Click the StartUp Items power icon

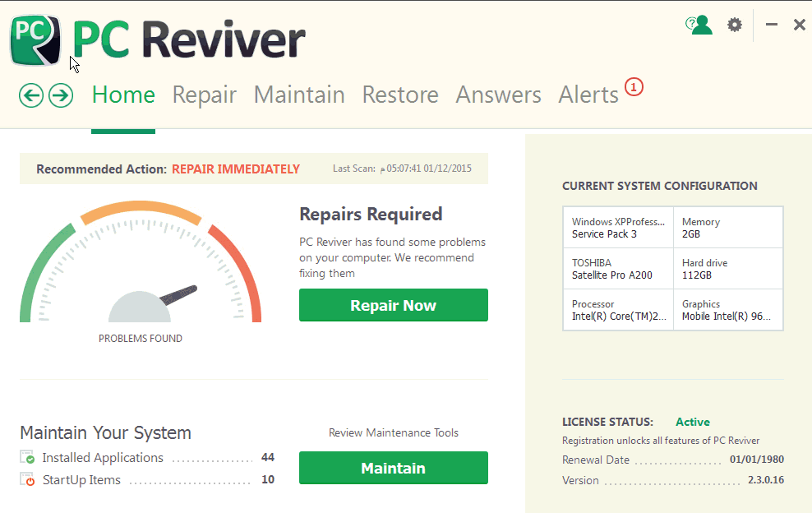[x=29, y=480]
